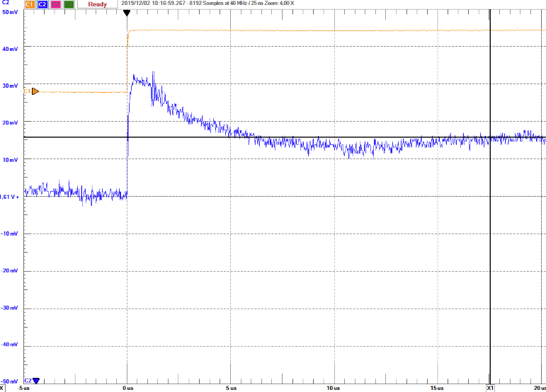
Task: Select the vertical X1 cursor line
Action: (490, 212)
